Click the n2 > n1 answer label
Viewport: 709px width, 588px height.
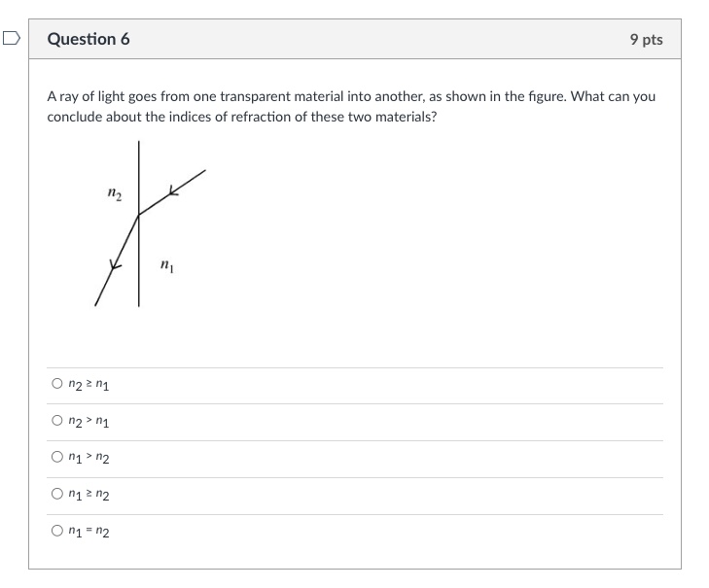(x=89, y=421)
